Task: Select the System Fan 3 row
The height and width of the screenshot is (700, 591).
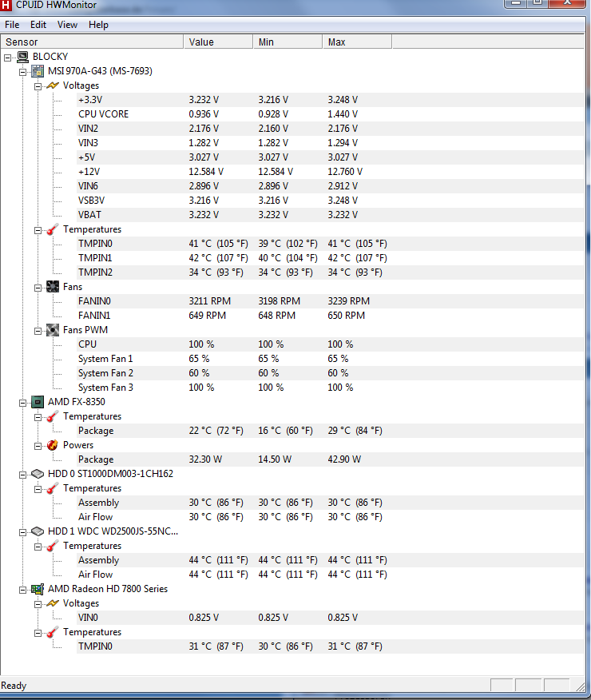Action: (330, 388)
